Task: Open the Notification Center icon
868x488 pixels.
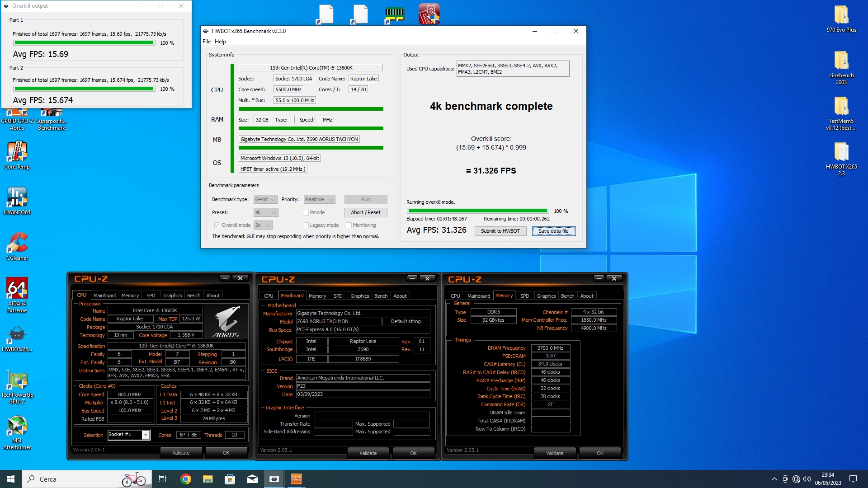Action: pos(853,479)
